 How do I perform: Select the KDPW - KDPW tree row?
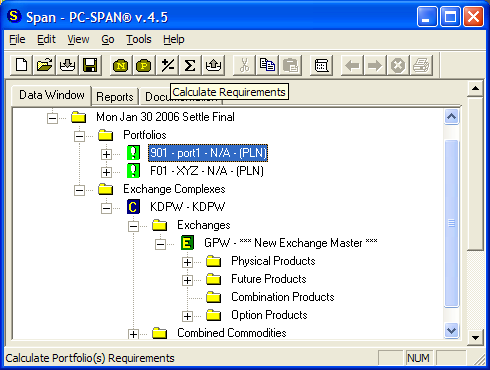[187, 207]
